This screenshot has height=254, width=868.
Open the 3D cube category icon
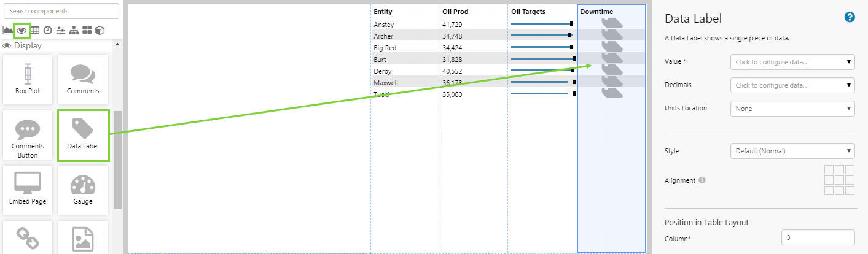pos(100,30)
